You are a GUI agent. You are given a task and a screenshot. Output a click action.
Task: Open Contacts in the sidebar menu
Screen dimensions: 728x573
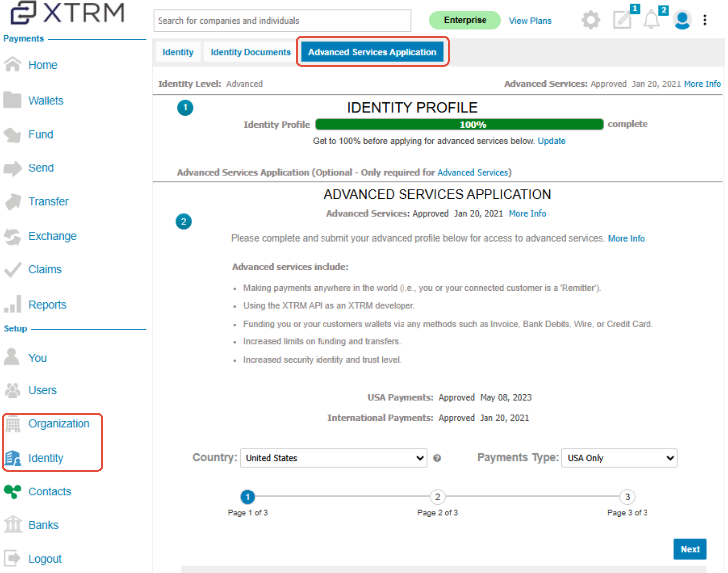coord(50,491)
